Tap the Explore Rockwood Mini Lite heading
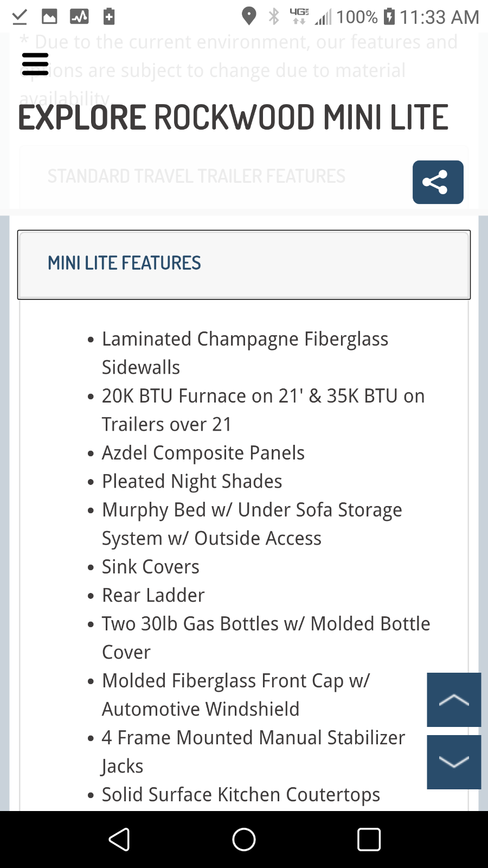Screen dimensions: 488x868 (233, 118)
